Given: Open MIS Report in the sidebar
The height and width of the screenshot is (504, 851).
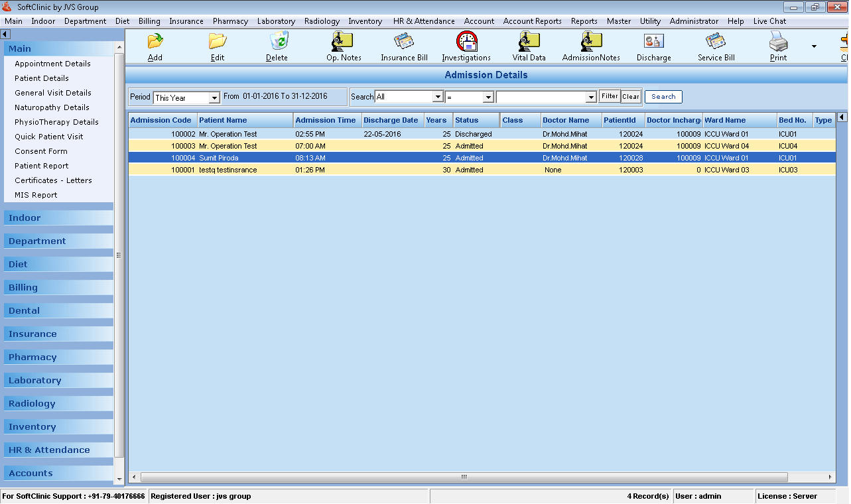Looking at the screenshot, I should tap(36, 195).
